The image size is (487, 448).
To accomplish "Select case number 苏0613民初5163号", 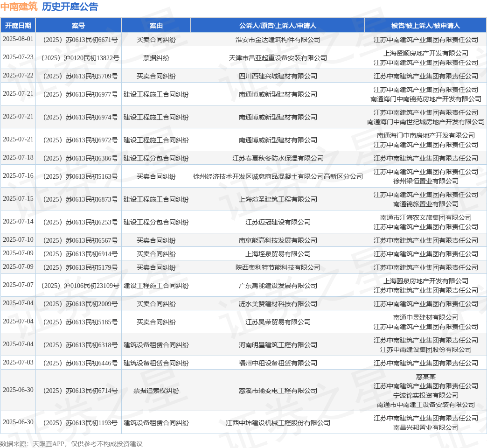I will coord(80,176).
